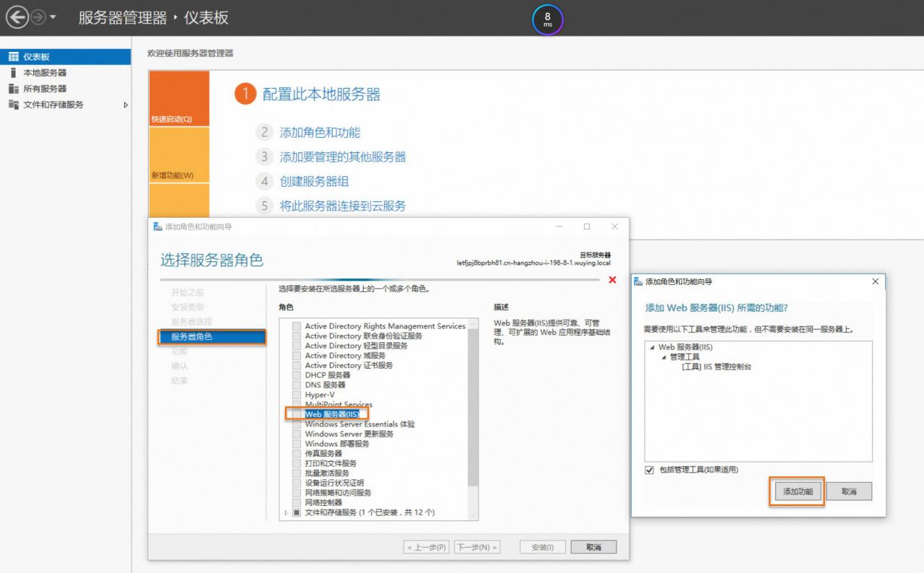Click the forward navigation arrow
924x573 pixels.
[38, 17]
